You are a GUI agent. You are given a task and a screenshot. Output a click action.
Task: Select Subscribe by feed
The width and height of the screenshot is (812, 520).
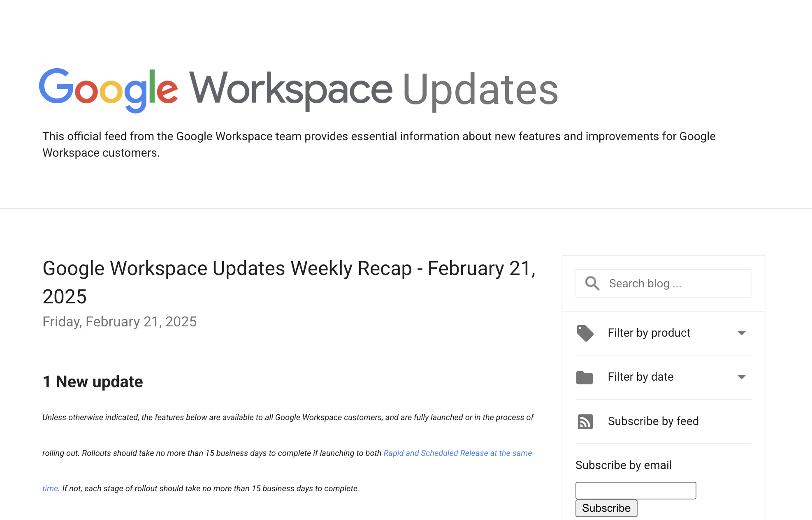click(x=653, y=421)
